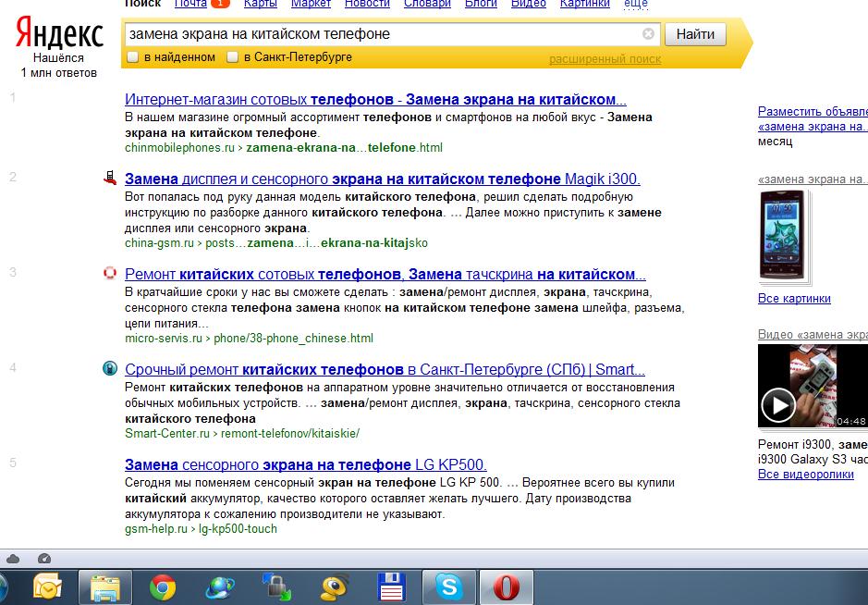
Task: Open the Новости tab
Action: coord(367,4)
